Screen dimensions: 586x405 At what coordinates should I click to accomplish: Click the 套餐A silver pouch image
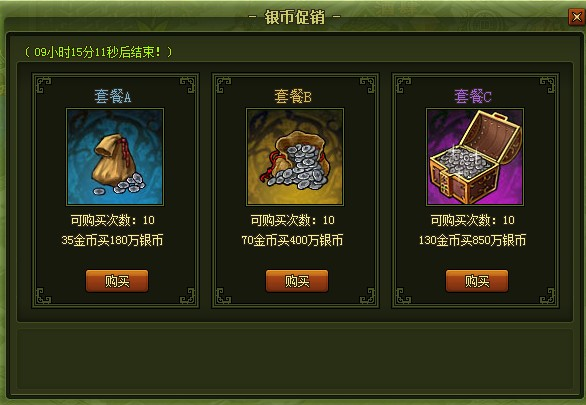point(115,157)
